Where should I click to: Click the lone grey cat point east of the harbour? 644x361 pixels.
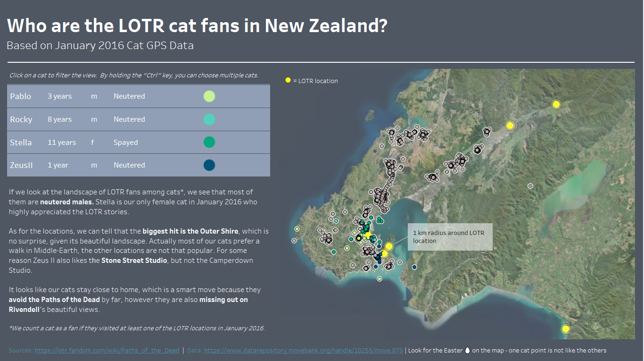(x=530, y=186)
